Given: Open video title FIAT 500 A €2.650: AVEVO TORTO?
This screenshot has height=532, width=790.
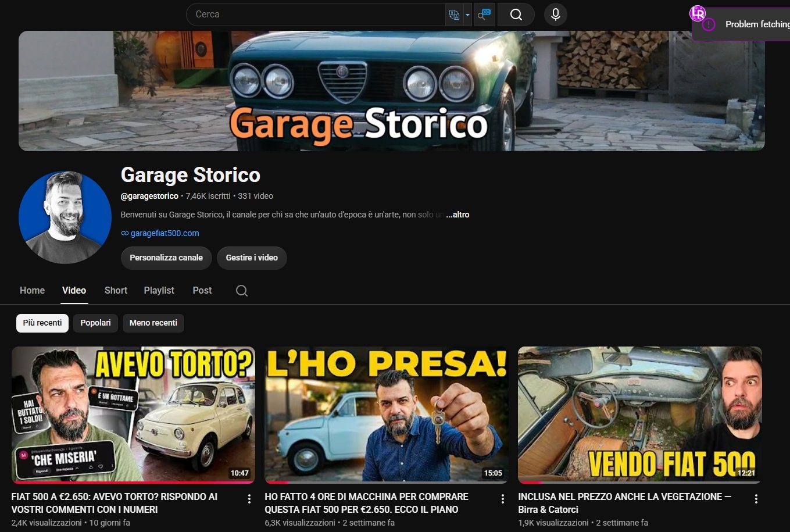Looking at the screenshot, I should coord(115,503).
